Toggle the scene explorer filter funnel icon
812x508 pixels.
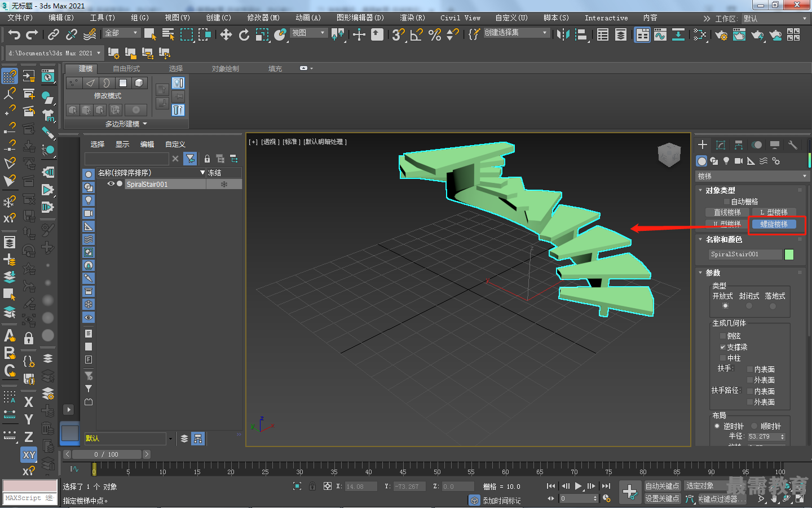pyautogui.click(x=191, y=159)
